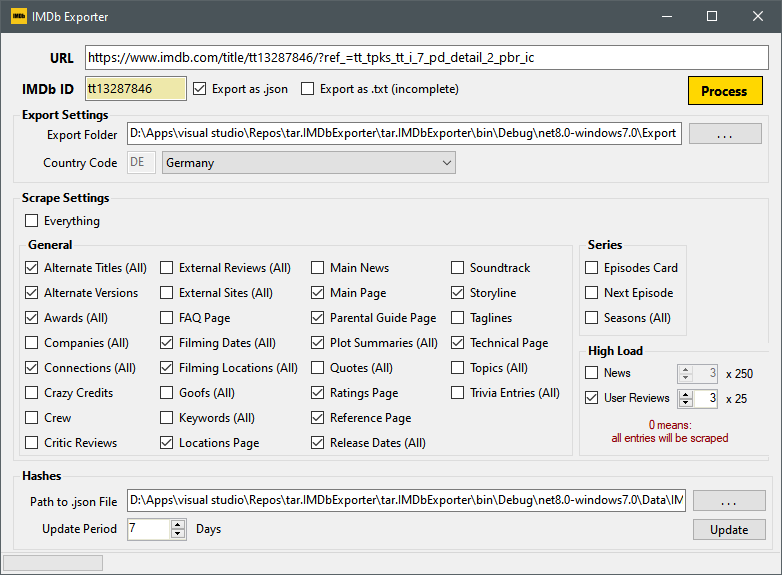Maximize the IMDb Exporter window
The width and height of the screenshot is (782, 575).
pyautogui.click(x=712, y=16)
